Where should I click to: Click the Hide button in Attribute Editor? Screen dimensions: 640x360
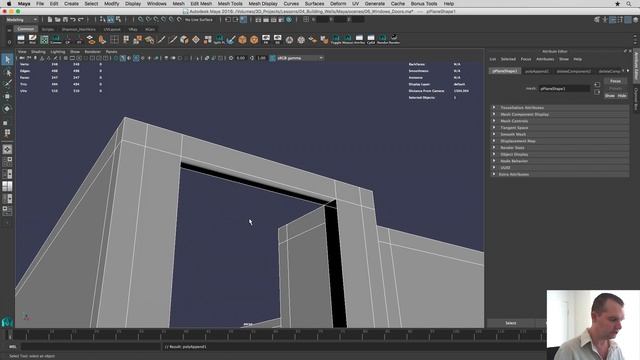tap(622, 96)
